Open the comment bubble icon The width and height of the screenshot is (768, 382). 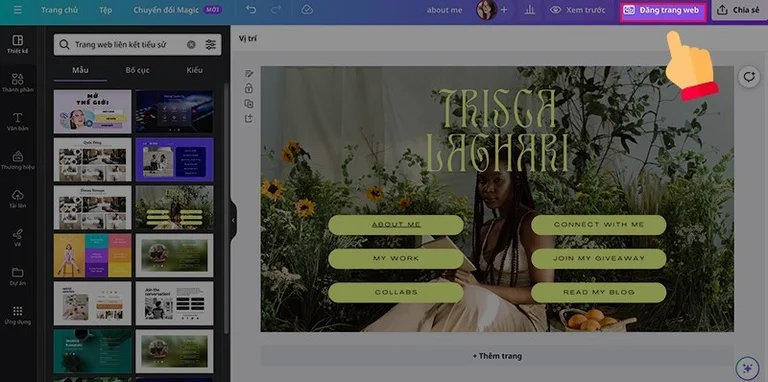(749, 77)
